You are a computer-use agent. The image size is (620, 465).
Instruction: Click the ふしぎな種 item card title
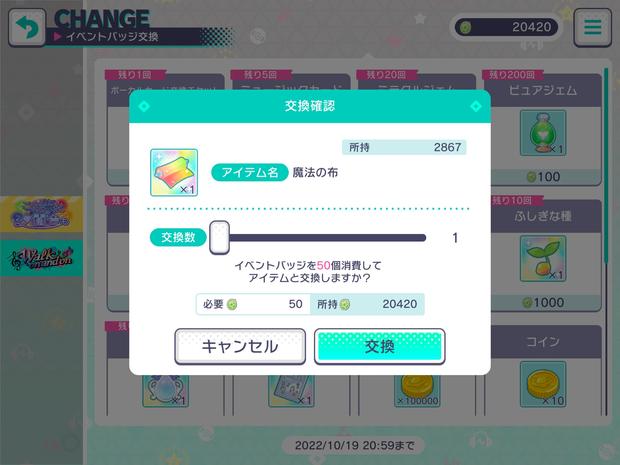point(543,216)
